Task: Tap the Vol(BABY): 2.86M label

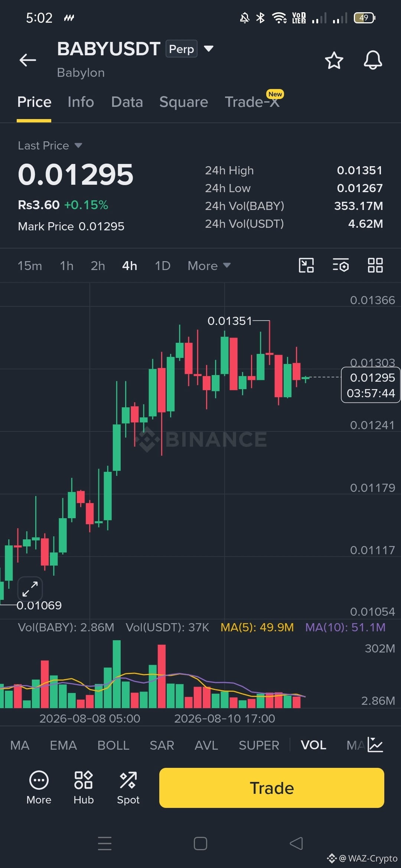Action: click(x=66, y=627)
